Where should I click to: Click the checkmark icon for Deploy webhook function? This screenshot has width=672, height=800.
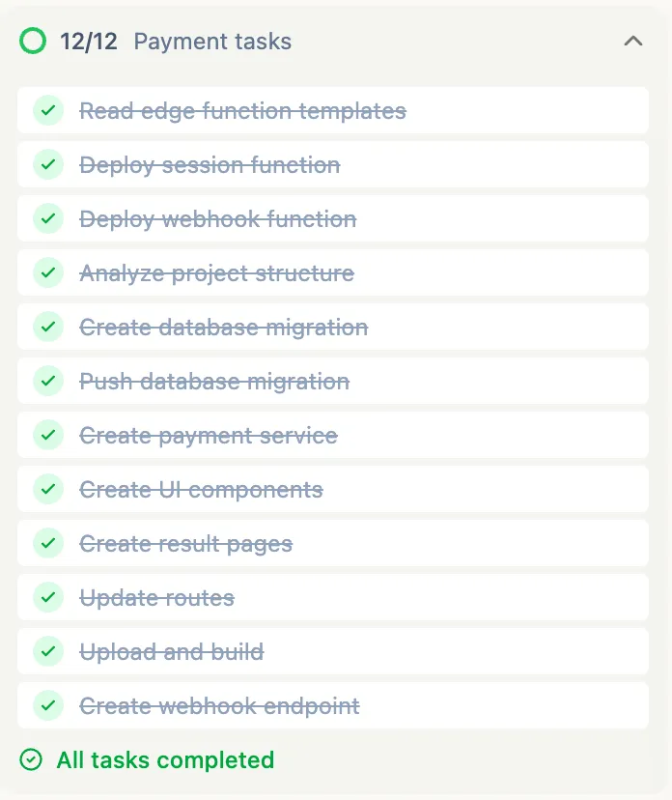(x=48, y=218)
